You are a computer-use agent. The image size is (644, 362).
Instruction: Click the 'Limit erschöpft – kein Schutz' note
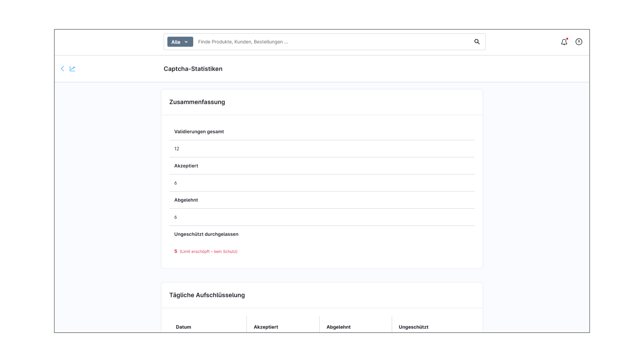click(209, 251)
